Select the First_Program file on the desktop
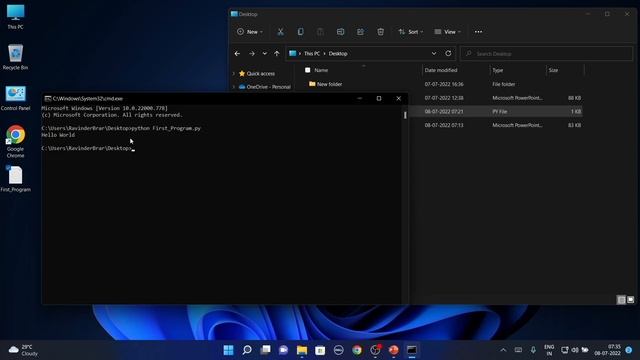Image resolution: width=640 pixels, height=360 pixels. [16, 179]
